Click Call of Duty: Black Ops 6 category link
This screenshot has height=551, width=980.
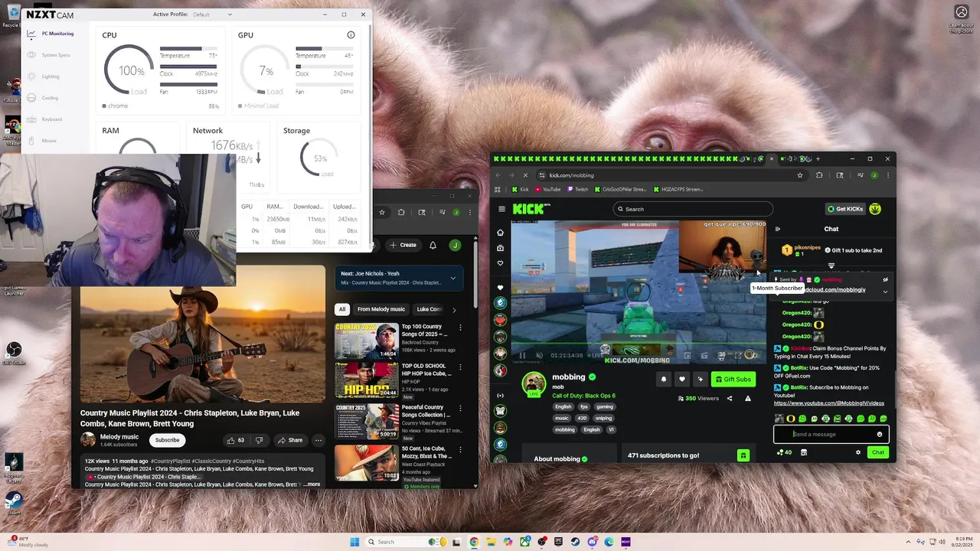[583, 396]
